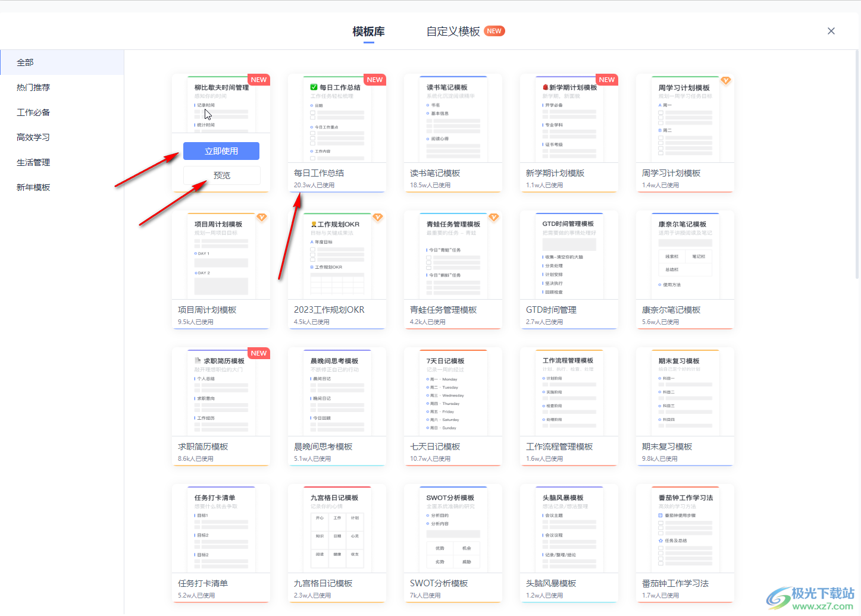The image size is (861, 616).
Task: Click VIP badge on 工作规划OKR card
Action: tap(377, 217)
